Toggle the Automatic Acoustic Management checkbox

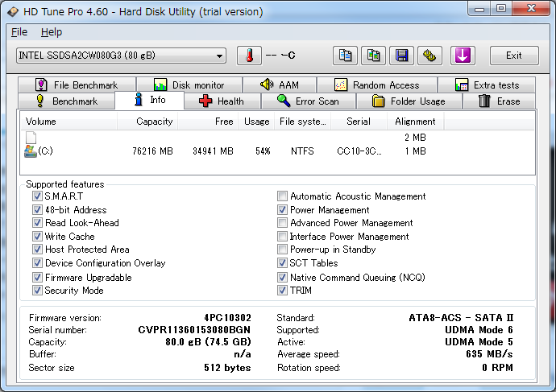(x=282, y=196)
